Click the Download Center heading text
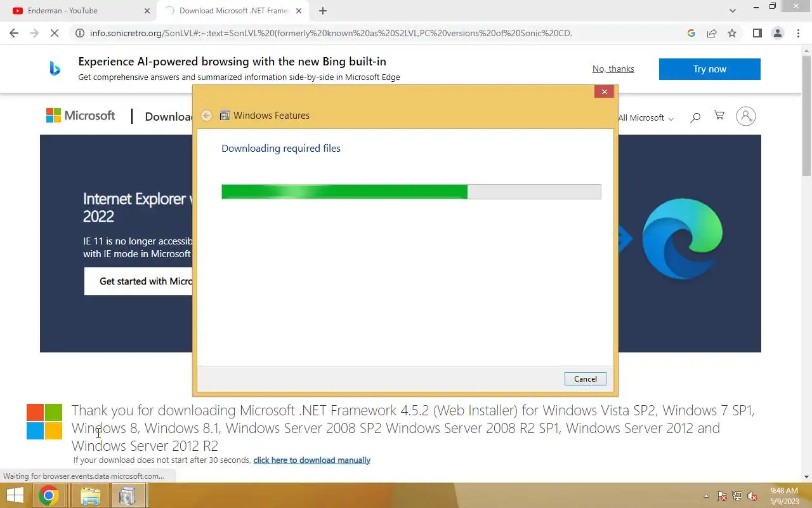This screenshot has width=812, height=508. coord(169,116)
